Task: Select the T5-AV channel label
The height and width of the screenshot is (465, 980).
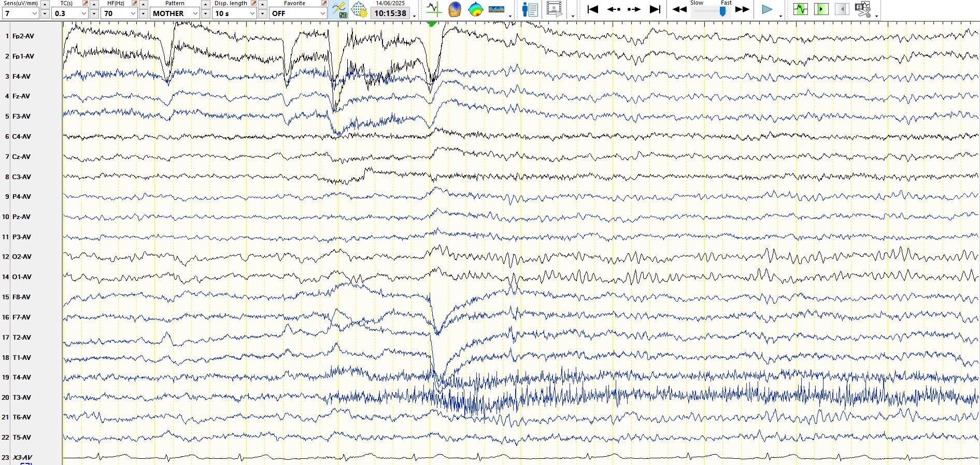Action: tap(21, 438)
